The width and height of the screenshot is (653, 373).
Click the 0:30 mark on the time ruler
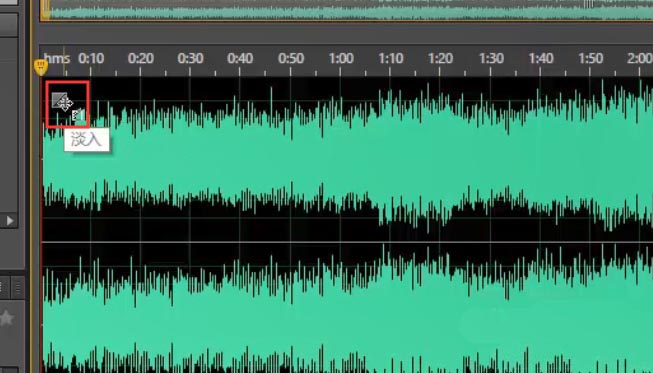tap(191, 58)
